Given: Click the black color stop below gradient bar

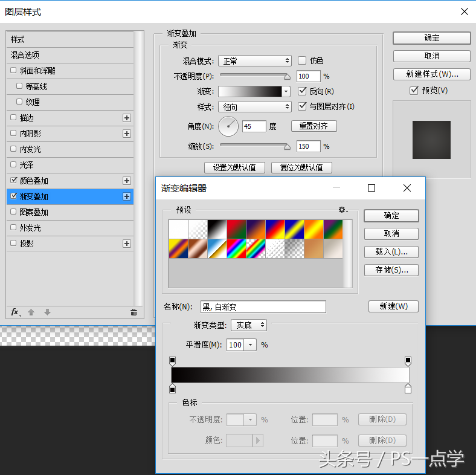Looking at the screenshot, I should pos(172,389).
